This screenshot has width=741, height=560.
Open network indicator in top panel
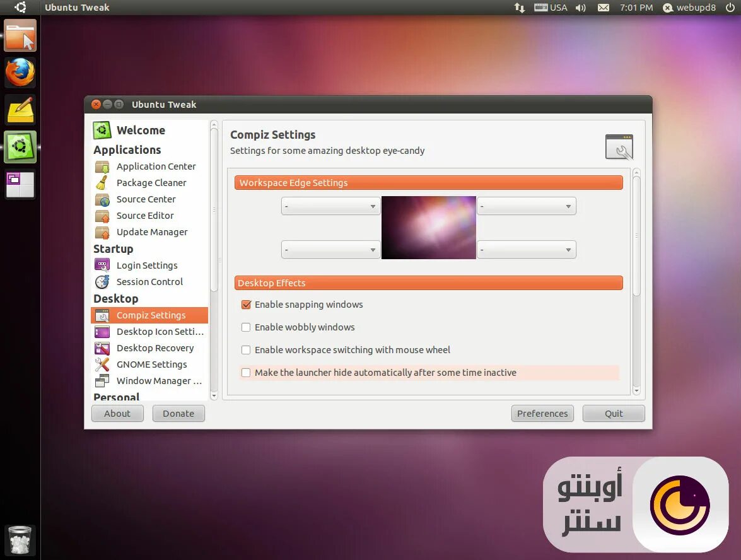pos(520,8)
